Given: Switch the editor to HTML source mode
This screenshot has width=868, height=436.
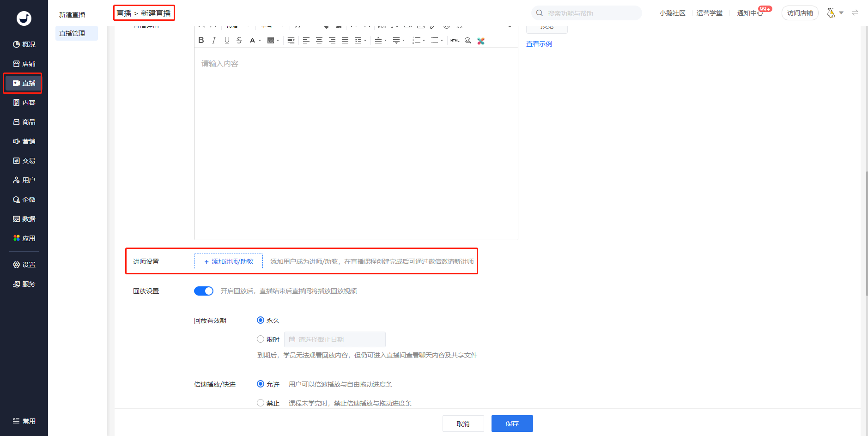Looking at the screenshot, I should 455,41.
